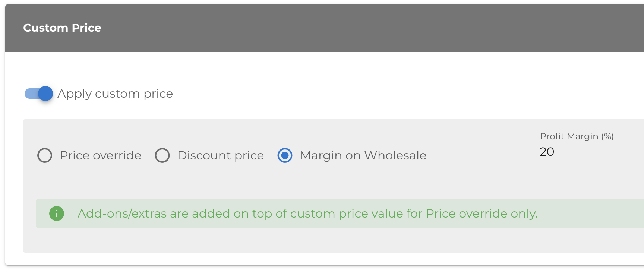Click the selected Margin on Wholesale radio circle
Viewport: 644px width, 272px height.
[285, 155]
